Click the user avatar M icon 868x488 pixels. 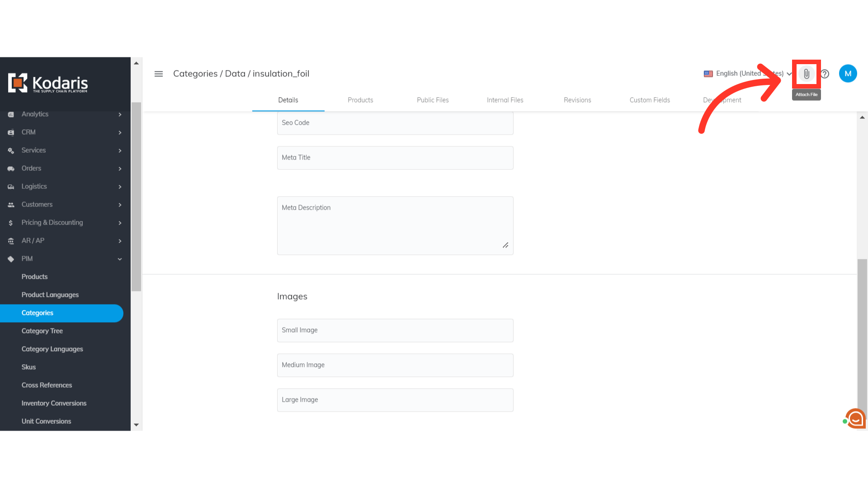(x=848, y=74)
